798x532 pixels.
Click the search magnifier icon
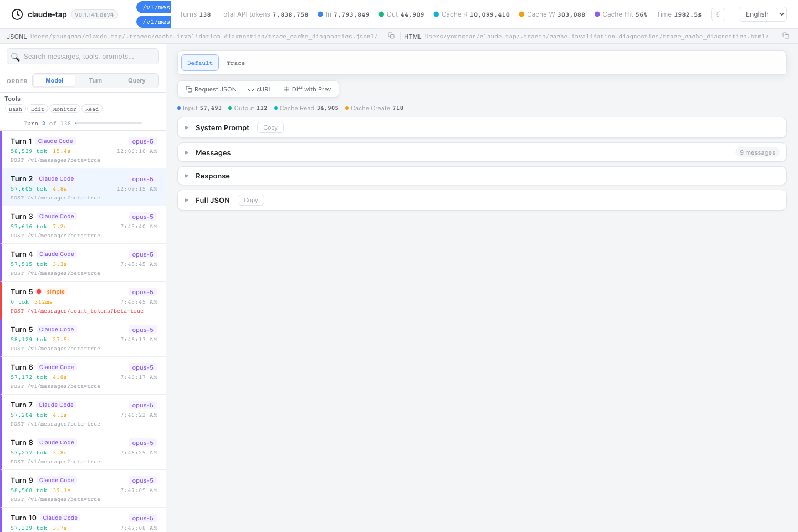point(16,57)
